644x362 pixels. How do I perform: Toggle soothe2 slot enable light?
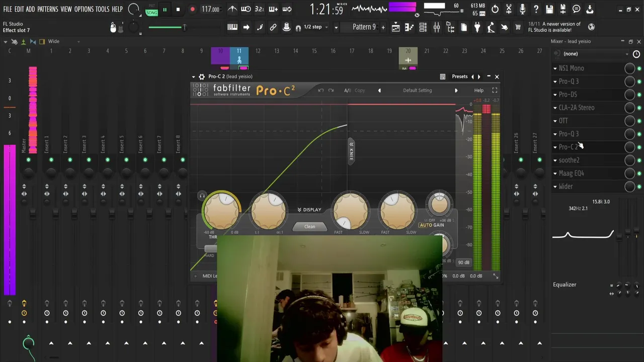639,160
